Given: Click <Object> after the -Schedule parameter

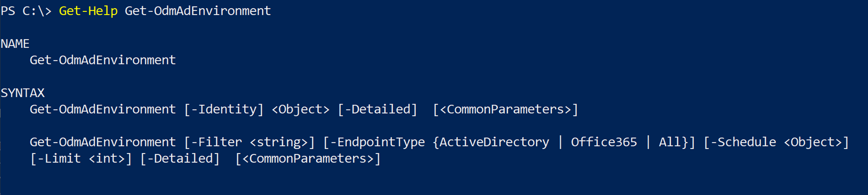Looking at the screenshot, I should (813, 142).
